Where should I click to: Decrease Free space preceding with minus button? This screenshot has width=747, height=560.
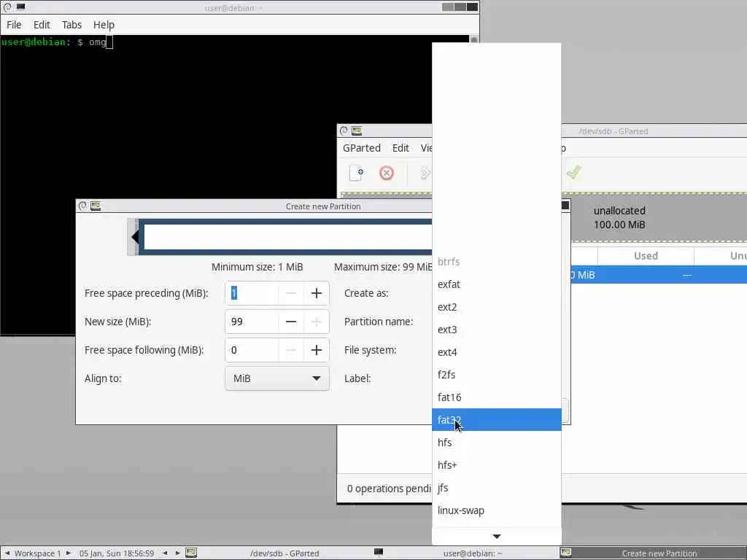click(291, 293)
